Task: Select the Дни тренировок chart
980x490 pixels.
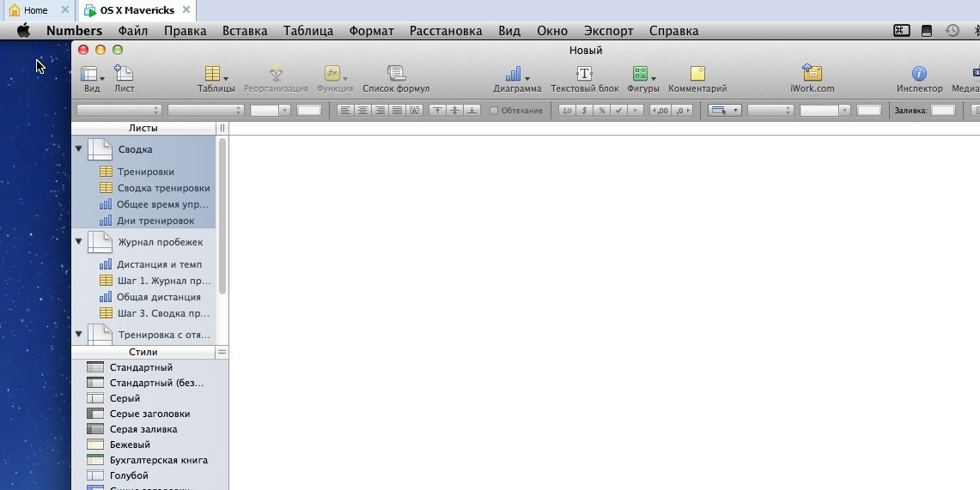Action: 155,221
